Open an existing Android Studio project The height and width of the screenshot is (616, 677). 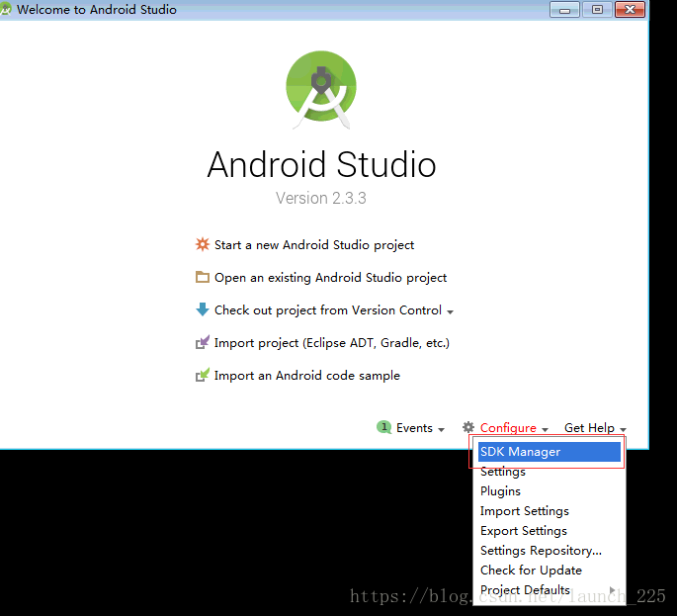point(330,278)
